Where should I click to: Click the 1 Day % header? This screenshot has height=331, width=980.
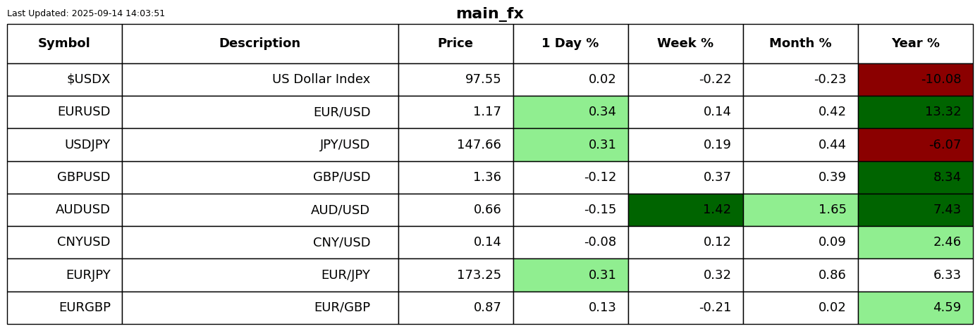[x=570, y=44]
